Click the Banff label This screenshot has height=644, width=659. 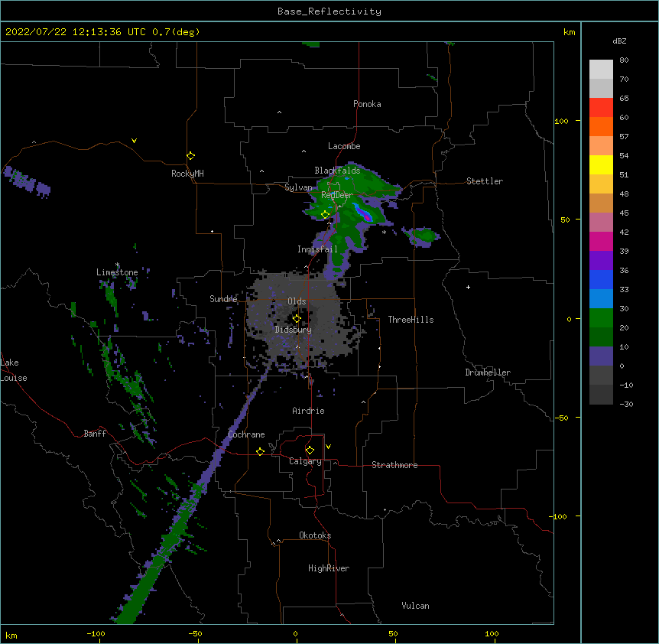point(95,434)
